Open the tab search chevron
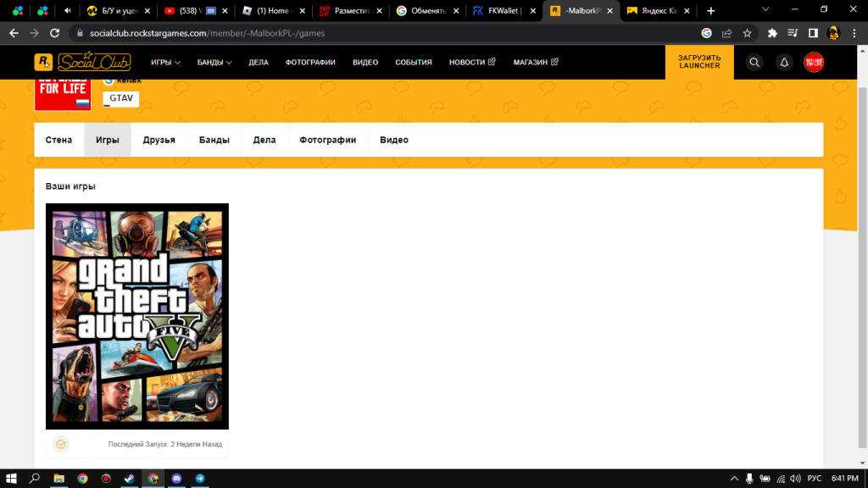 (765, 9)
